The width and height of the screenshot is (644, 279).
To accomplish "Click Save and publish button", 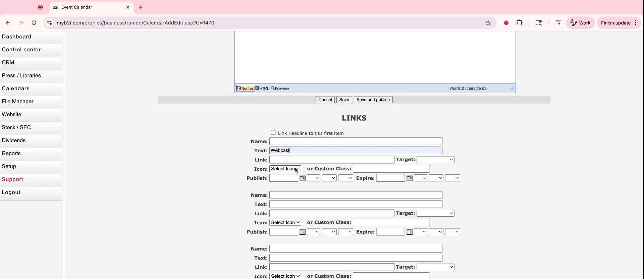I will [x=373, y=100].
